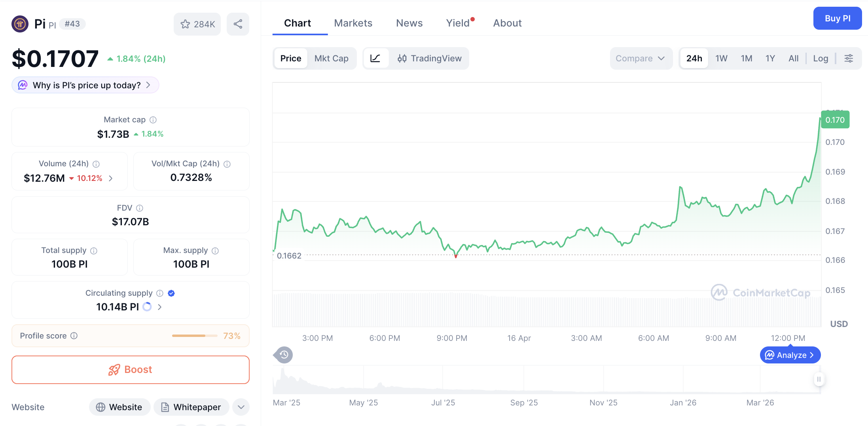Switch price view to Mkt Cap

click(332, 58)
